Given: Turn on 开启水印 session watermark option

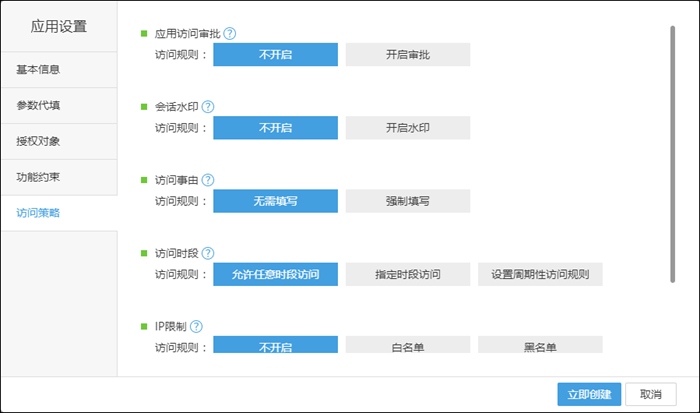Looking at the screenshot, I should pos(408,128).
